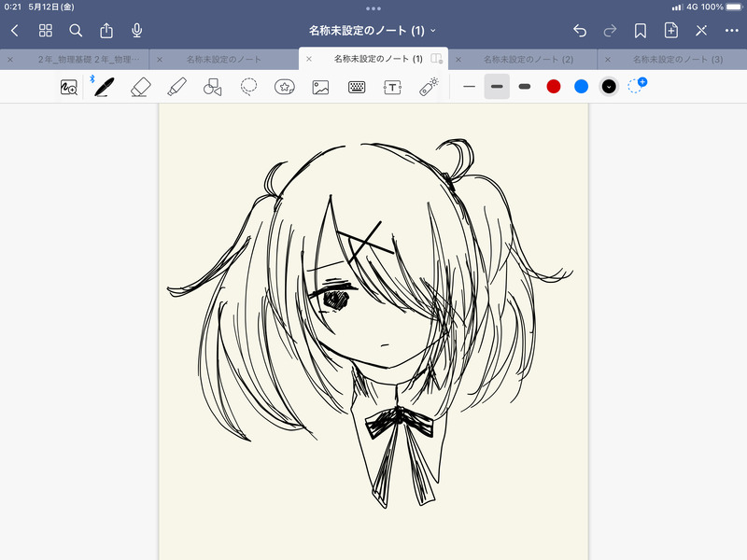Image resolution: width=747 pixels, height=560 pixels.
Task: Select the zoom window tool
Action: tap(68, 87)
